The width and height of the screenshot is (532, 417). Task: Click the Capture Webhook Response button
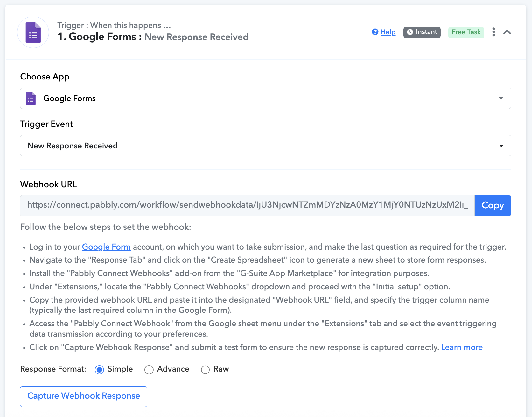click(84, 396)
